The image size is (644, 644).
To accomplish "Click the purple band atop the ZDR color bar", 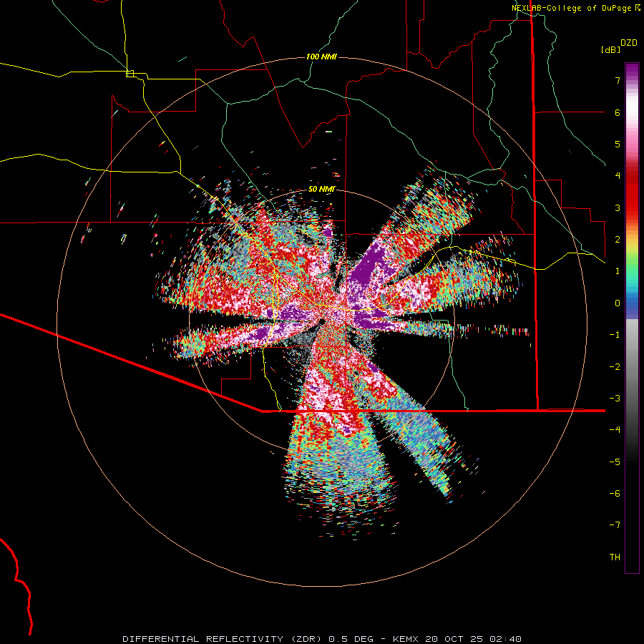I will (632, 71).
